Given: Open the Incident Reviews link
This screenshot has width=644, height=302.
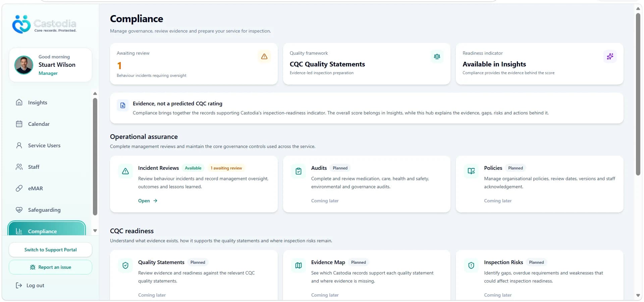Looking at the screenshot, I should [x=148, y=201].
